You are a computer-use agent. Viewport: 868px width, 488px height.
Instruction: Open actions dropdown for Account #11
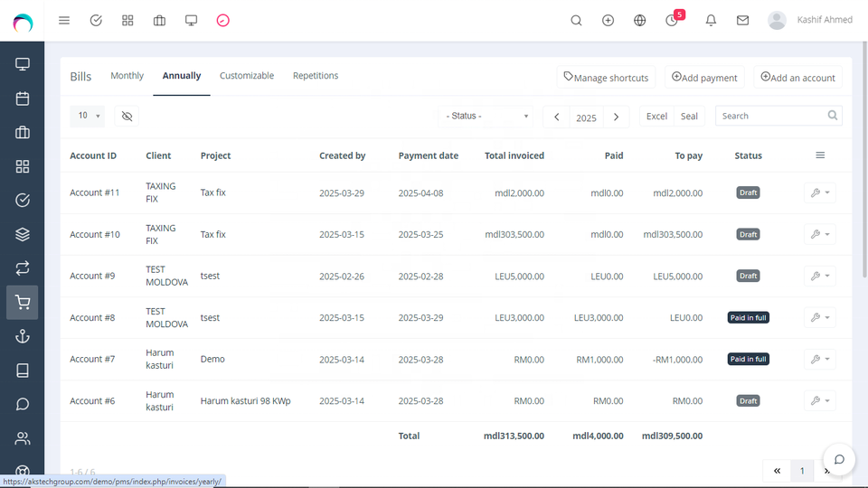tap(819, 192)
